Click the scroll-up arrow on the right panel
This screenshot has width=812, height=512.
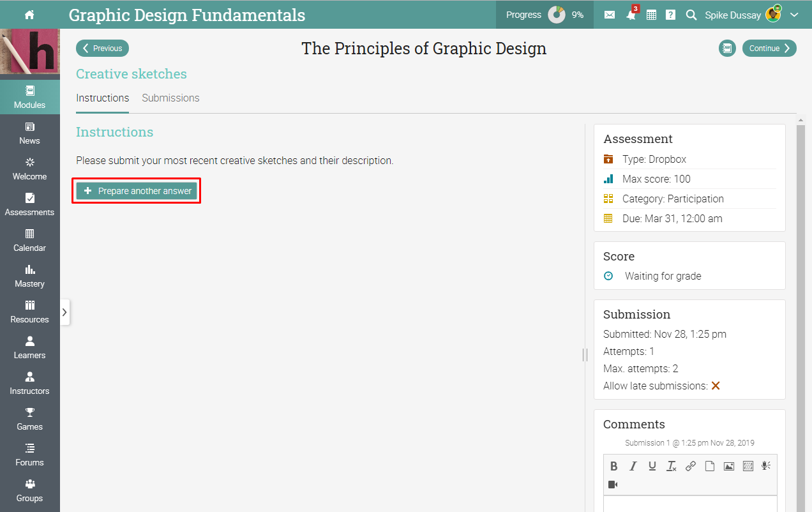(801, 119)
